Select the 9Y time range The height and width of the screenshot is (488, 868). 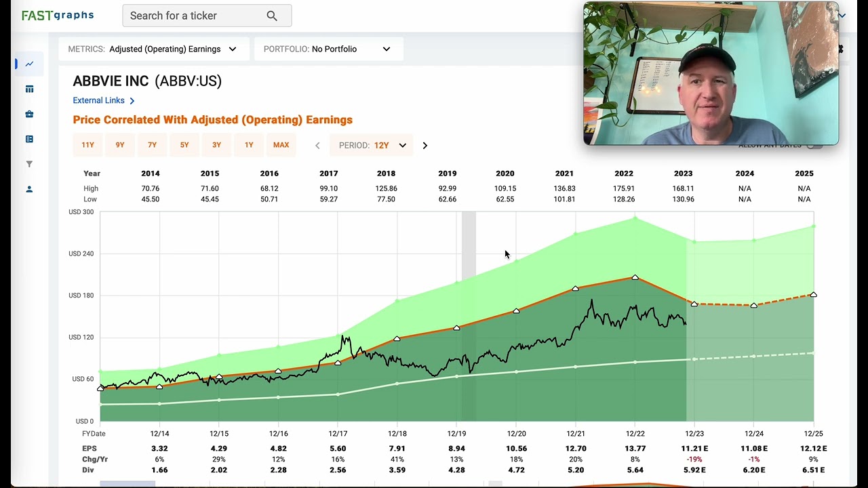click(x=120, y=145)
